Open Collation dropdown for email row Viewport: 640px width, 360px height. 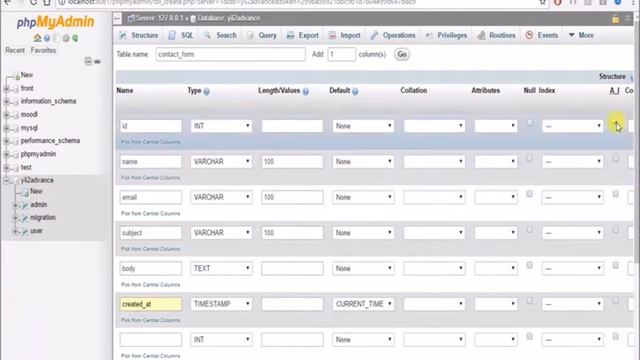(434, 197)
